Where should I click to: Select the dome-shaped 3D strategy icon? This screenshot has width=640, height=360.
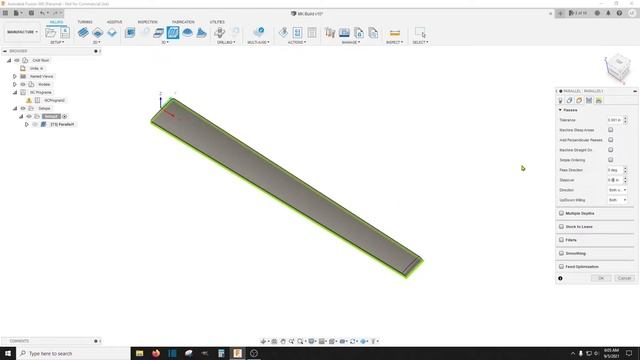point(187,33)
